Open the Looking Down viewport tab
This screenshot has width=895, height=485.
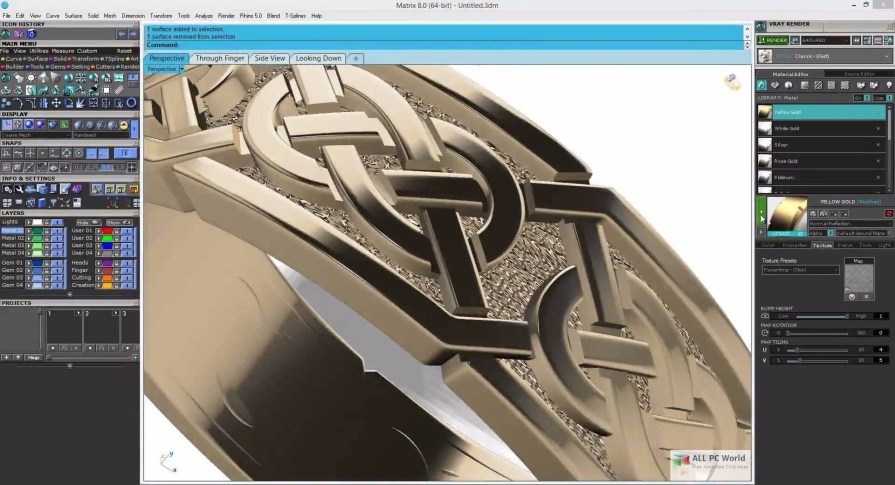point(318,59)
